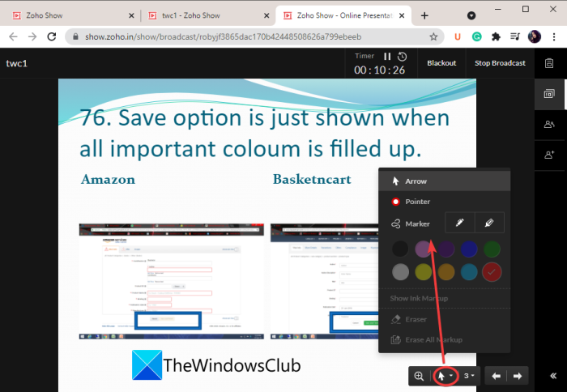567x392 pixels.
Task: Click the twc1 presentation title
Action: pos(17,63)
